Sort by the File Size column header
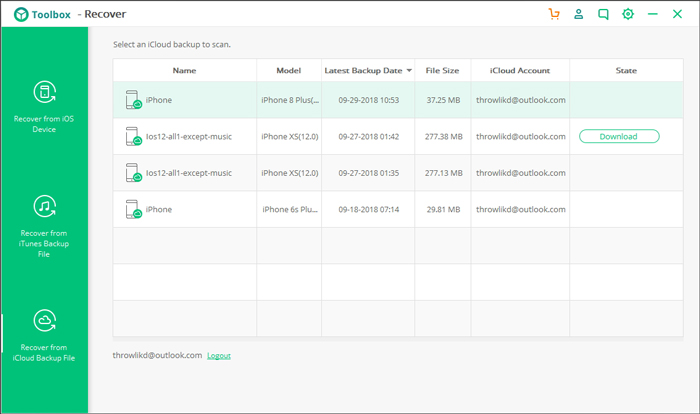 pyautogui.click(x=442, y=71)
